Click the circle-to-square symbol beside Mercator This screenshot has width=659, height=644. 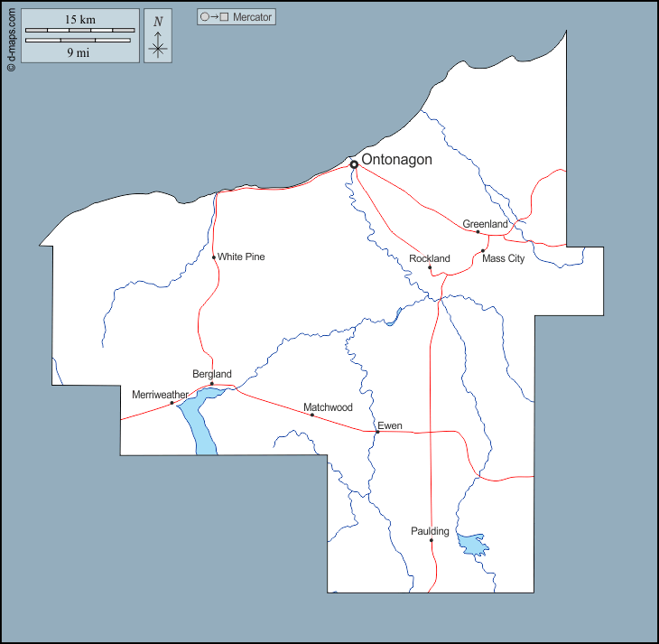tap(215, 17)
